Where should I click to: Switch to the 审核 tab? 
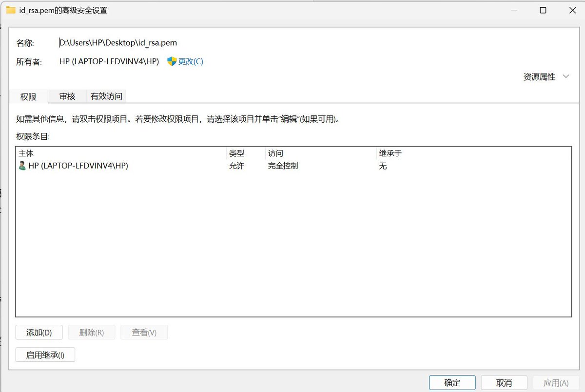click(x=67, y=96)
